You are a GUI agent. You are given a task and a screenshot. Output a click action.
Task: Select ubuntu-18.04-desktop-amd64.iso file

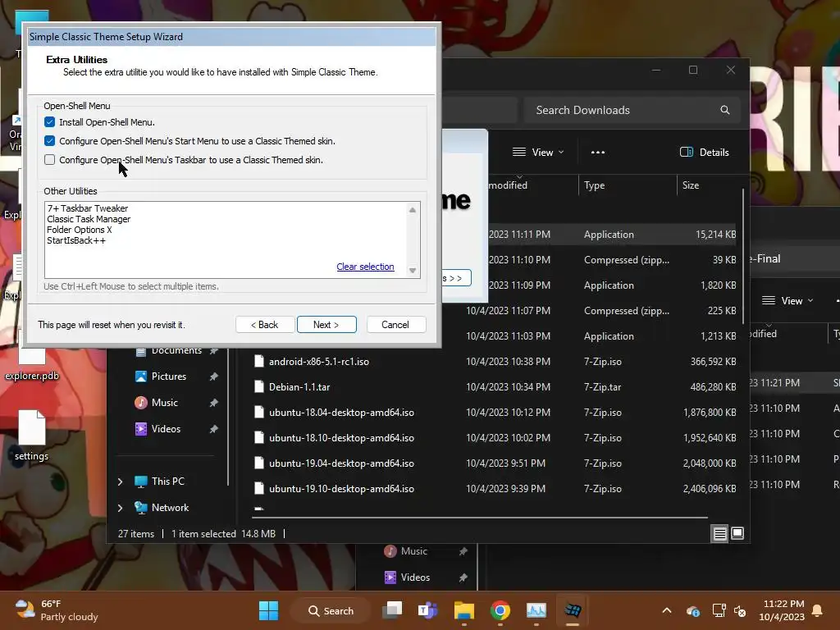tap(341, 413)
